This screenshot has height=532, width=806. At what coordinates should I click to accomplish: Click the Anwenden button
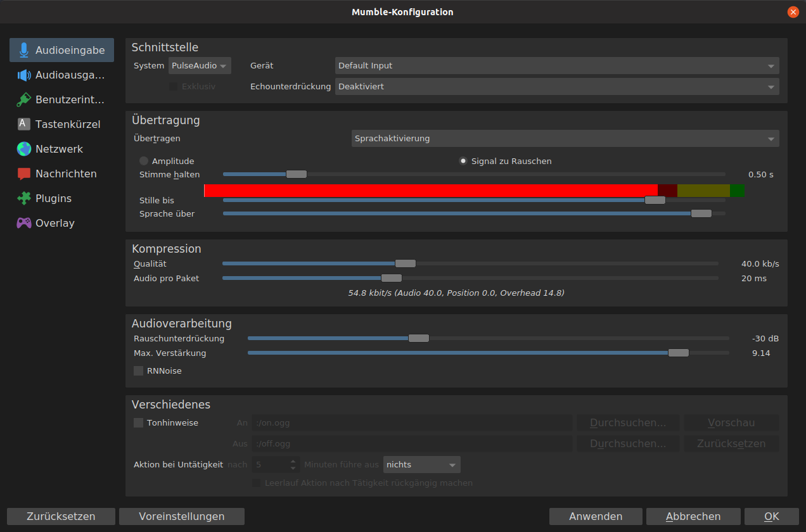(x=596, y=516)
